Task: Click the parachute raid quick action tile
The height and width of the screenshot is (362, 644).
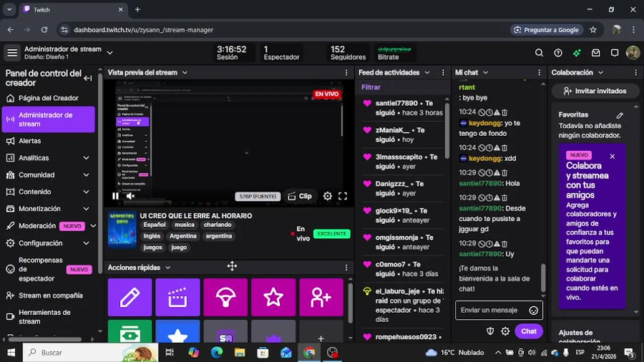Action: pyautogui.click(x=225, y=298)
